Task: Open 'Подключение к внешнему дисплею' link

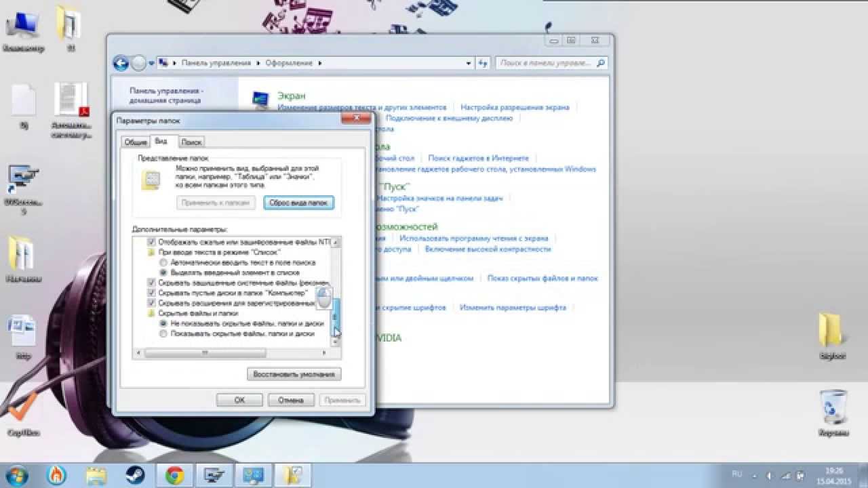Action: (x=449, y=117)
